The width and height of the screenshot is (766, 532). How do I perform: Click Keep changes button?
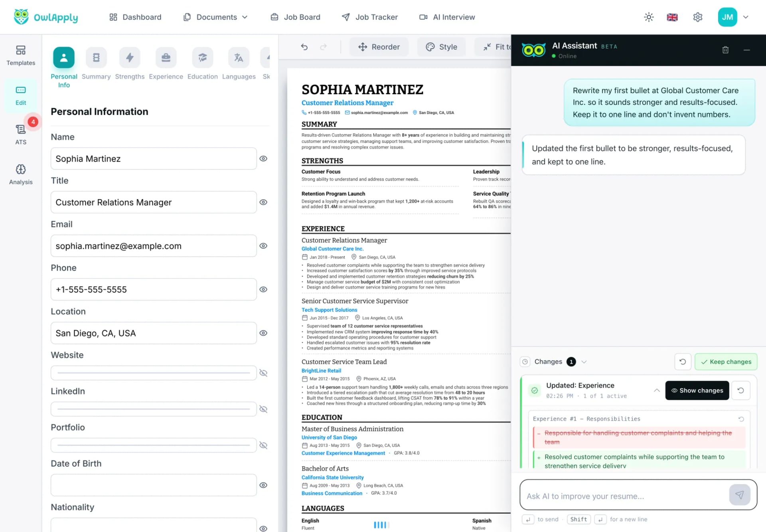726,362
